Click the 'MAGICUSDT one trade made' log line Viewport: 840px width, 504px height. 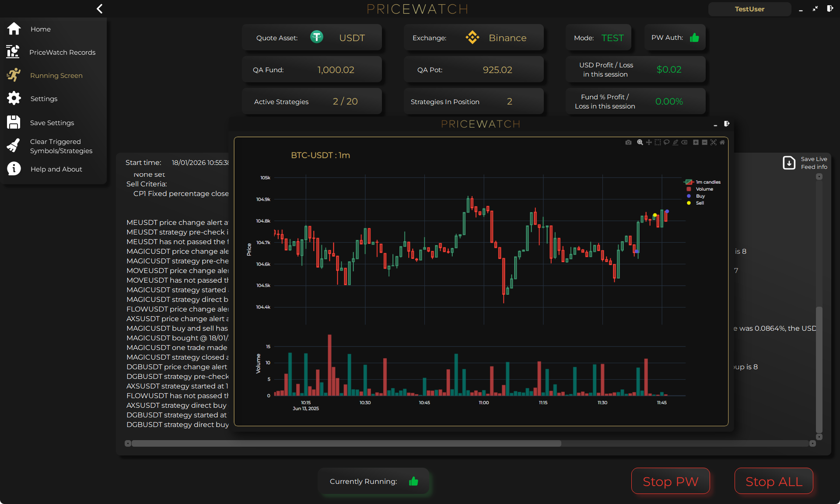[177, 347]
